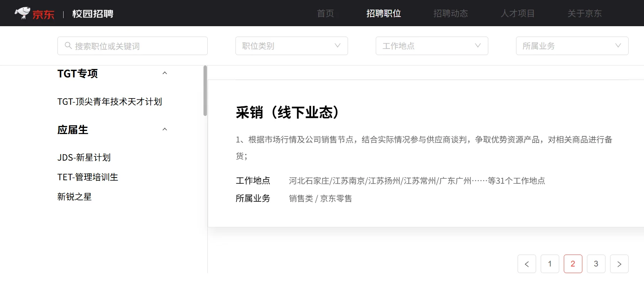Select TGT-顶尖青年技术天才计划
644x290 pixels.
coord(109,102)
